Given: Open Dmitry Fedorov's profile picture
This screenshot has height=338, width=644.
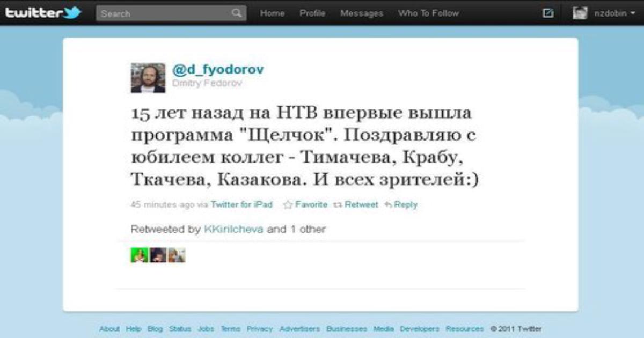Looking at the screenshot, I should tap(148, 78).
